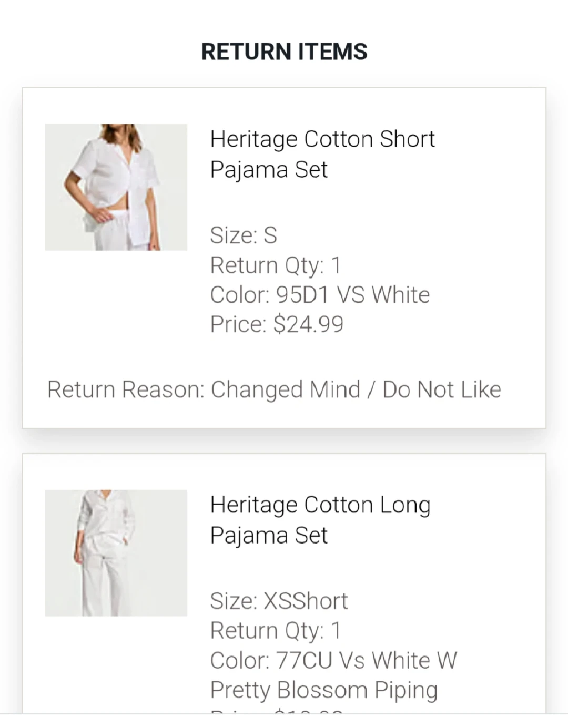Click the Return Qty: 1 line of short set
568x728 pixels.
(x=276, y=265)
